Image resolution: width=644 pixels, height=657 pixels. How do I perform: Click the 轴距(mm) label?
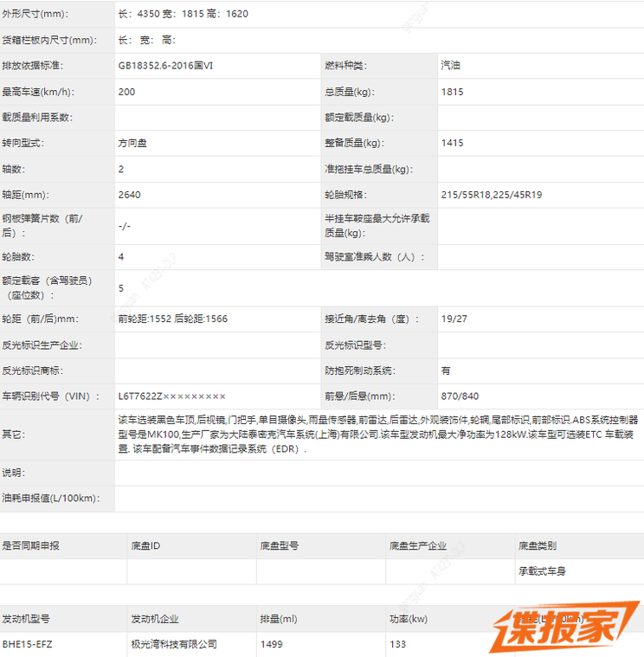[26, 195]
